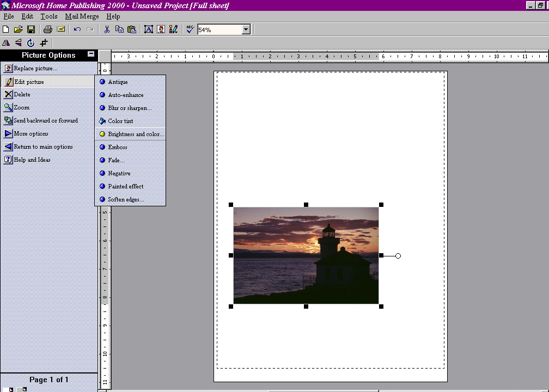
Task: Apply the Antique effect
Action: pos(118,82)
